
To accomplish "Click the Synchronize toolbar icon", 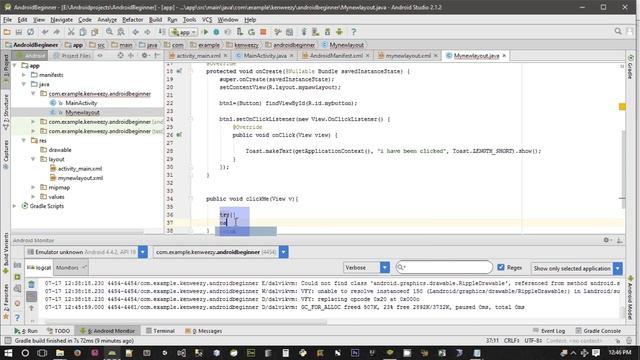I will [x=31, y=32].
